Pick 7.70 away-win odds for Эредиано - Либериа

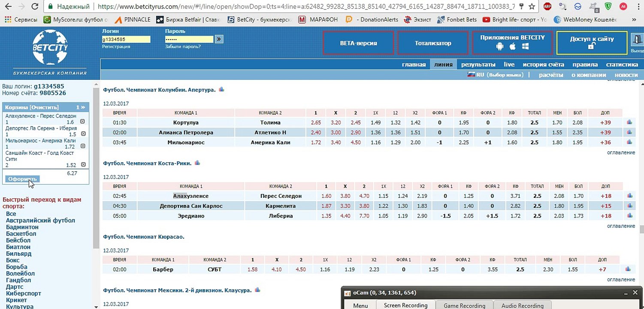[364, 216]
